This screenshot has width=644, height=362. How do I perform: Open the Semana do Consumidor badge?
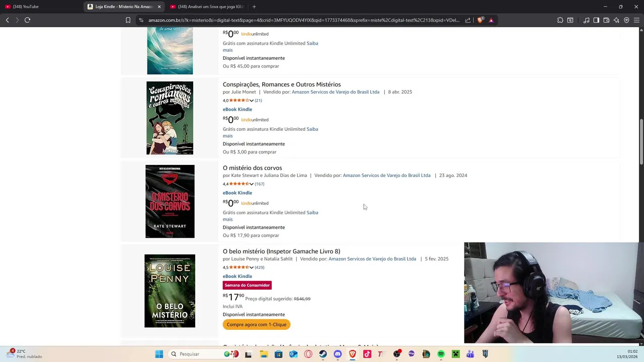point(247,285)
